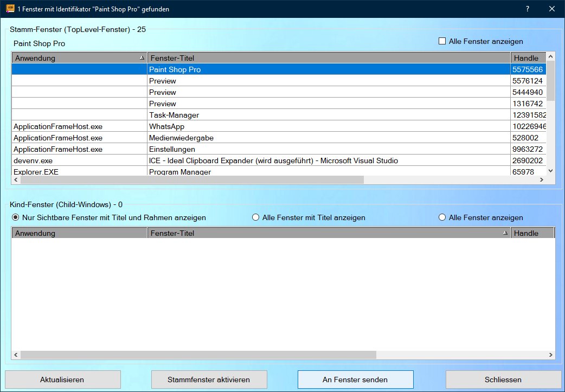Sort top list by Handle header
This screenshot has width=565, height=392.
click(x=529, y=58)
